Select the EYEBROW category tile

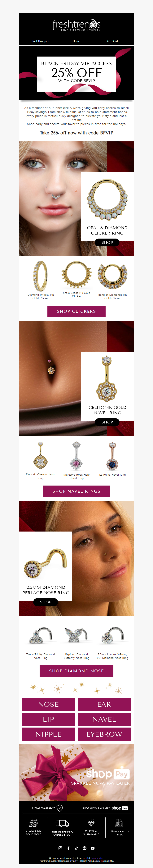tap(104, 734)
